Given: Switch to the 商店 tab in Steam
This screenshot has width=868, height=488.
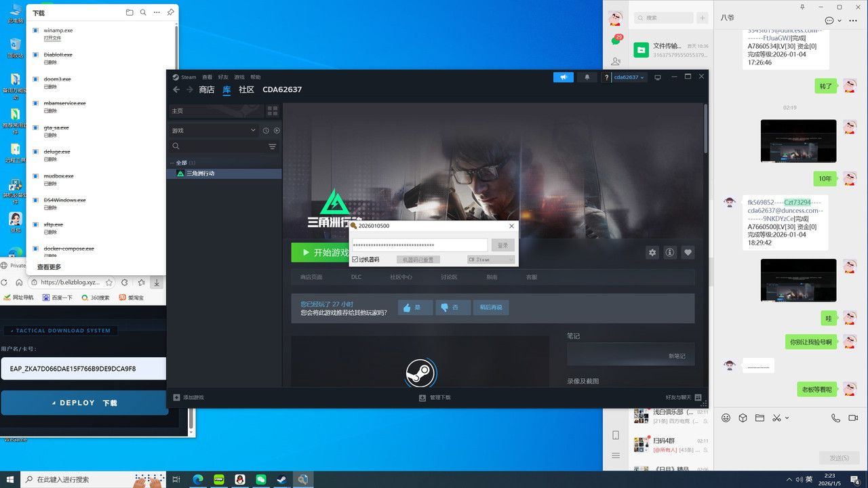Looking at the screenshot, I should coord(207,89).
